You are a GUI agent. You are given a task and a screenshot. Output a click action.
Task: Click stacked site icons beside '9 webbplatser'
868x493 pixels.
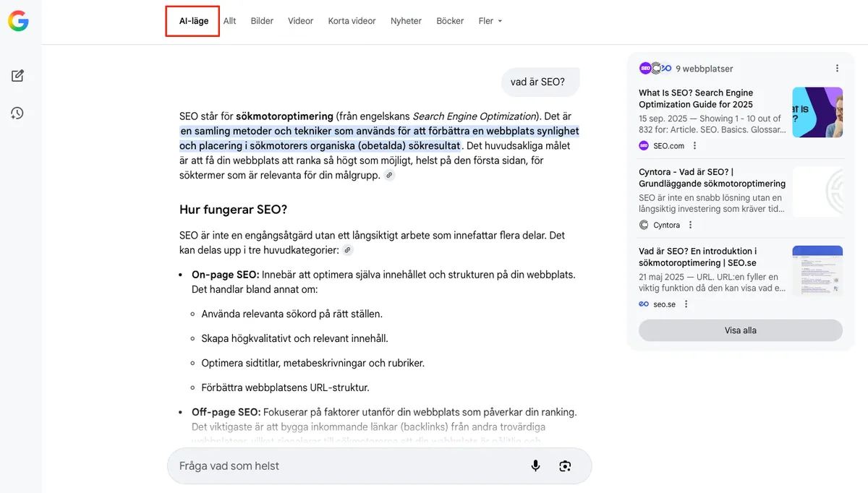(x=655, y=69)
